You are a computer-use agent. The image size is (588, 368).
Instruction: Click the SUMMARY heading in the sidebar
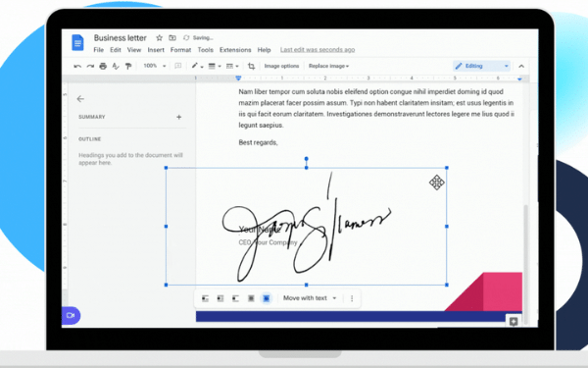click(x=92, y=117)
